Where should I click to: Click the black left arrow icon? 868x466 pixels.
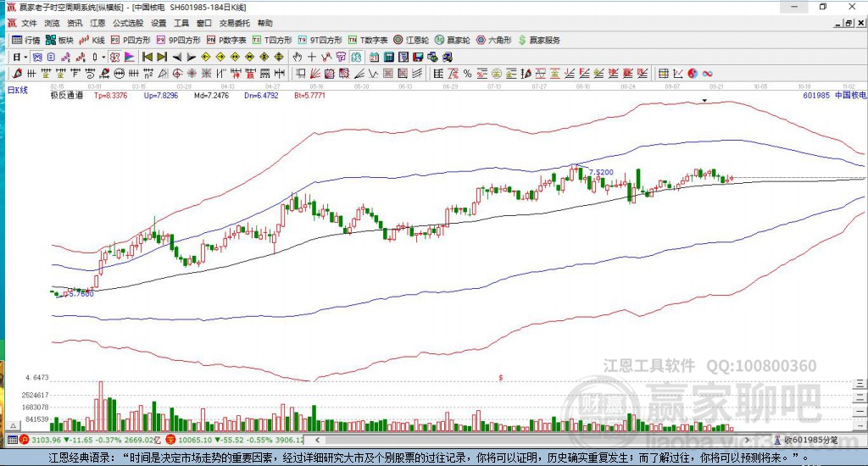(x=176, y=57)
